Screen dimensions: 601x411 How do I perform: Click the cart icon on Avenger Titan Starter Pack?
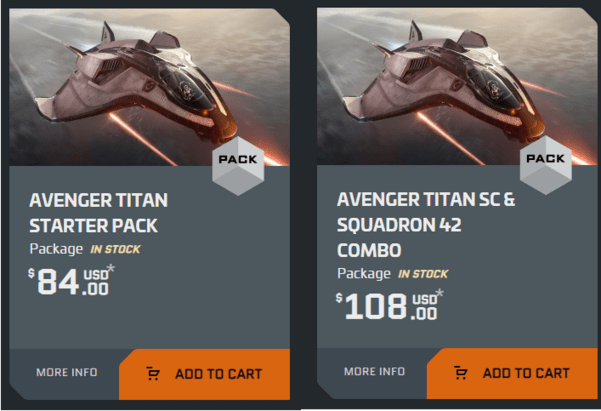(x=152, y=374)
